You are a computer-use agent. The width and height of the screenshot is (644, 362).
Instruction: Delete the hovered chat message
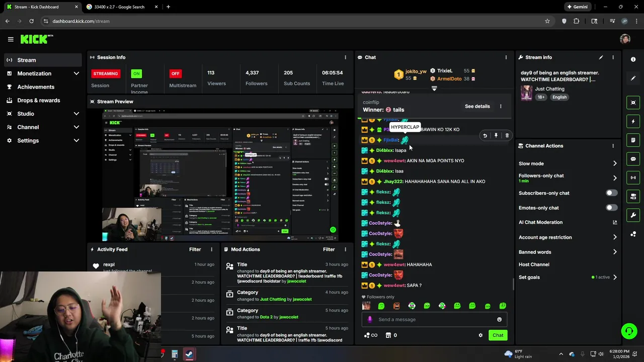click(507, 135)
